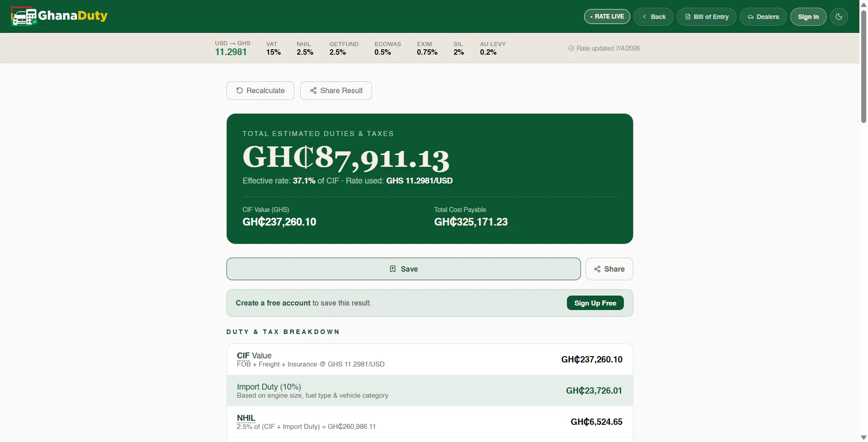868x442 pixels.
Task: Click the car icon in Dealers
Action: pos(751,17)
